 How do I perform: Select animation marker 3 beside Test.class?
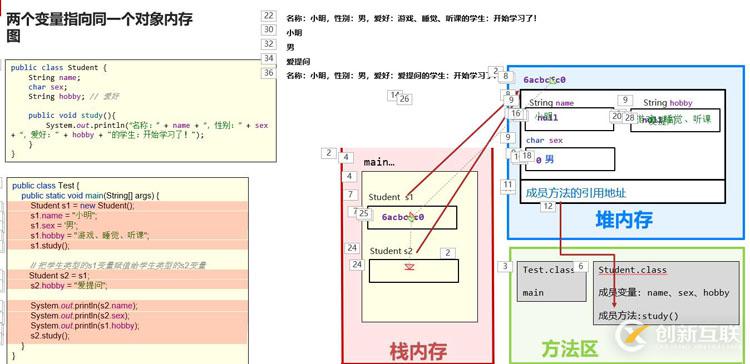(505, 266)
